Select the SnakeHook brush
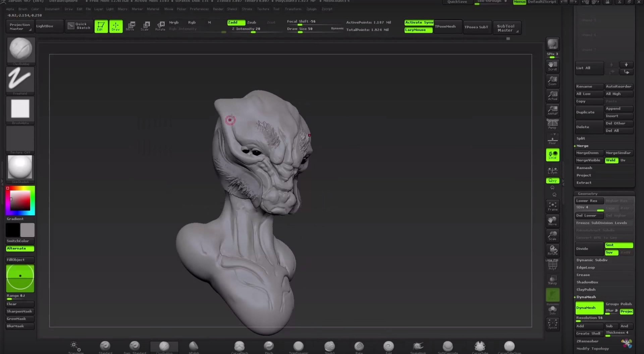This screenshot has height=354, width=644. (x=418, y=347)
